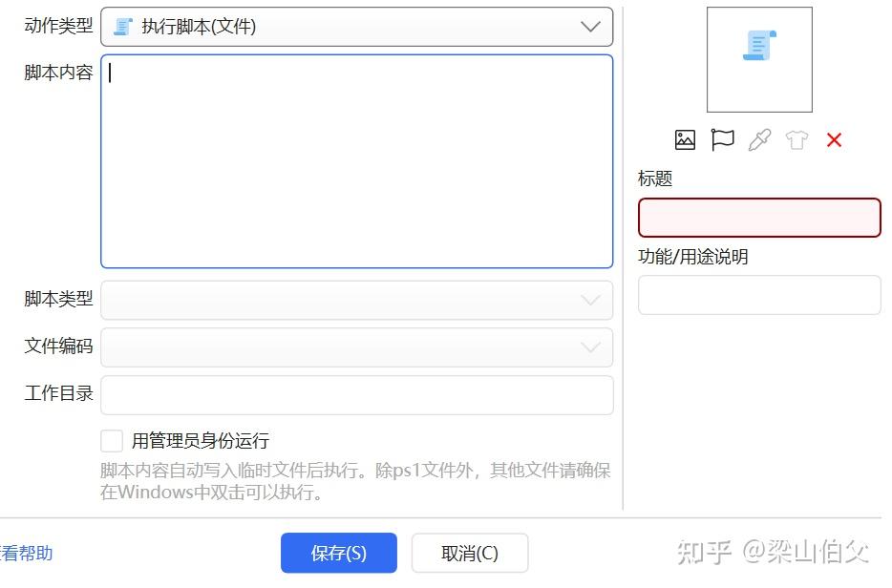Select the flag icon
The image size is (892, 588).
pos(722,139)
